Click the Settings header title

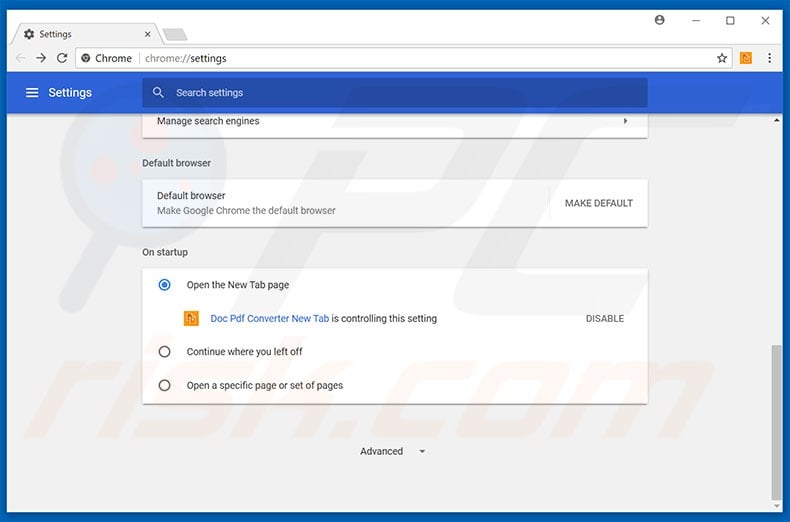click(70, 93)
